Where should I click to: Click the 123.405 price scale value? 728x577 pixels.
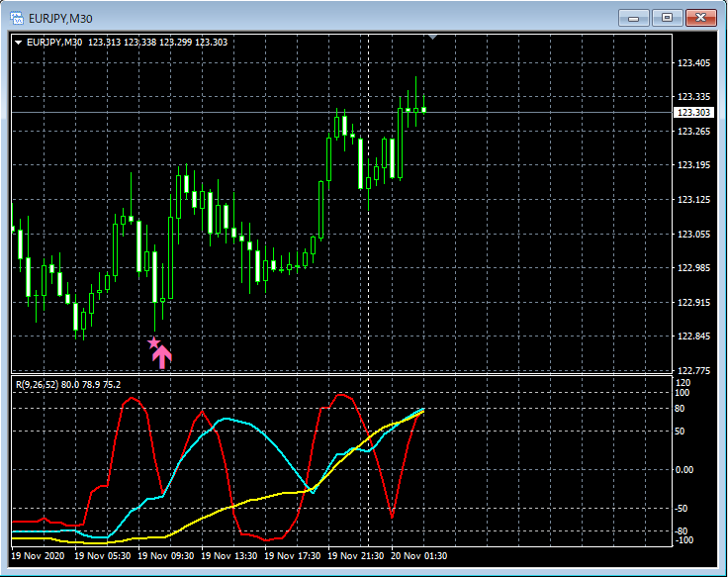pyautogui.click(x=693, y=63)
